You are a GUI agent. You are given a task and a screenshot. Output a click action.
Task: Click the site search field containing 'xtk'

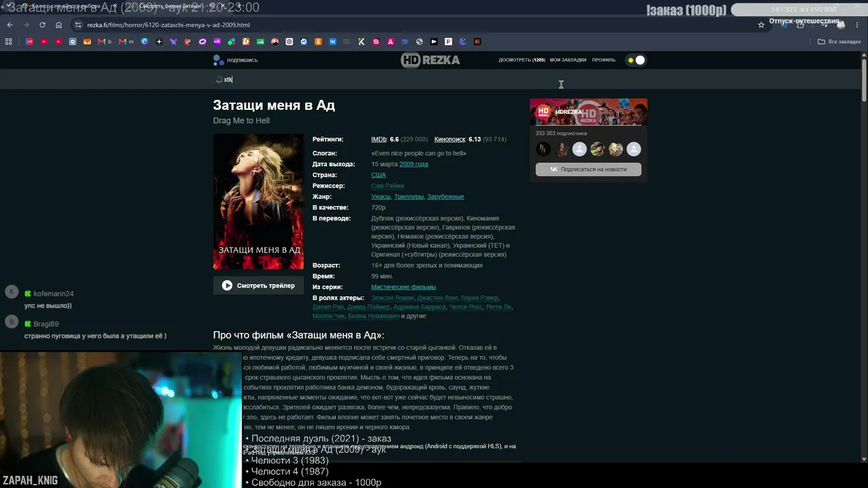coord(366,79)
